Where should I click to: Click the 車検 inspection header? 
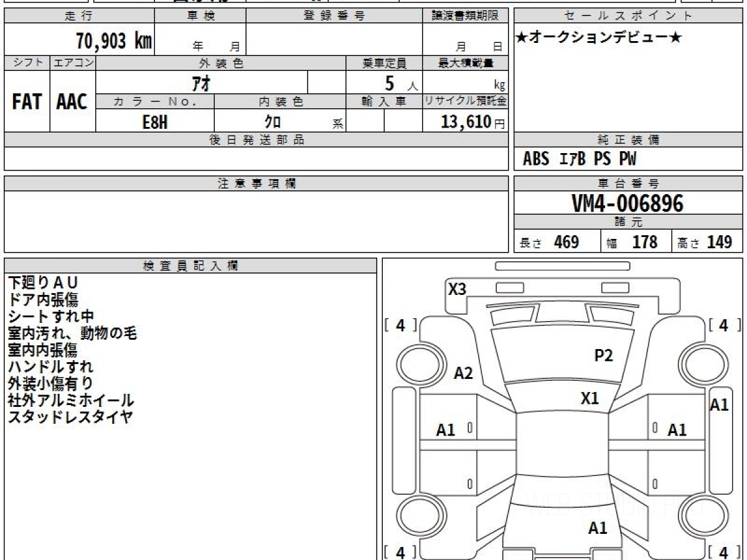[200, 16]
